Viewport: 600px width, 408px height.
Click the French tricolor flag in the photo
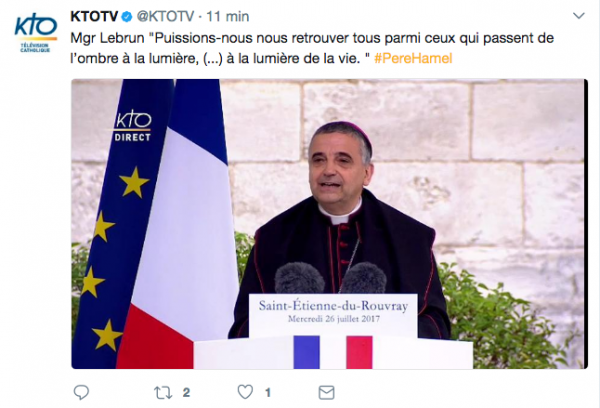[180, 224]
